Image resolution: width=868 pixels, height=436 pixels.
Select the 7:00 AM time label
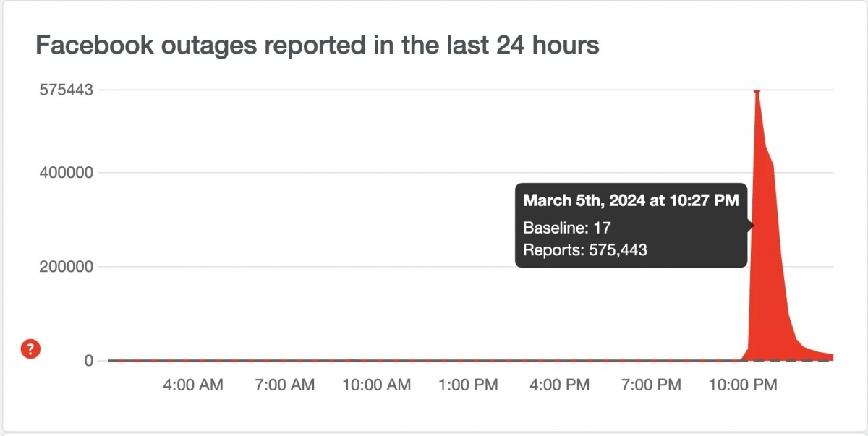coord(285,385)
